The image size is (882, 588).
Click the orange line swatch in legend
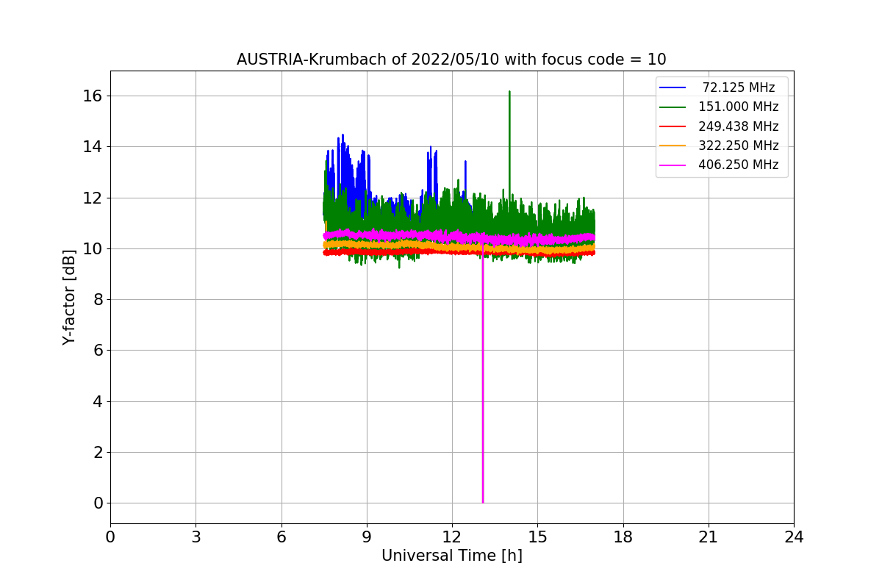[673, 146]
